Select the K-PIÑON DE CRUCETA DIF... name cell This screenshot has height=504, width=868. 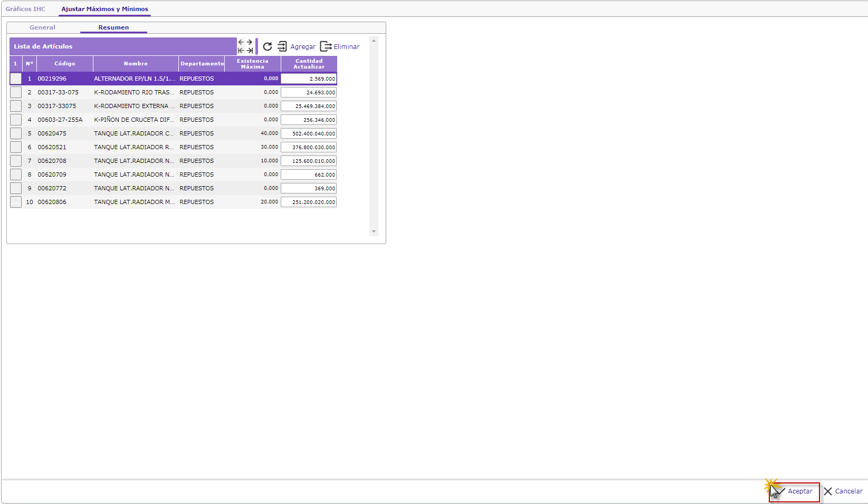135,120
